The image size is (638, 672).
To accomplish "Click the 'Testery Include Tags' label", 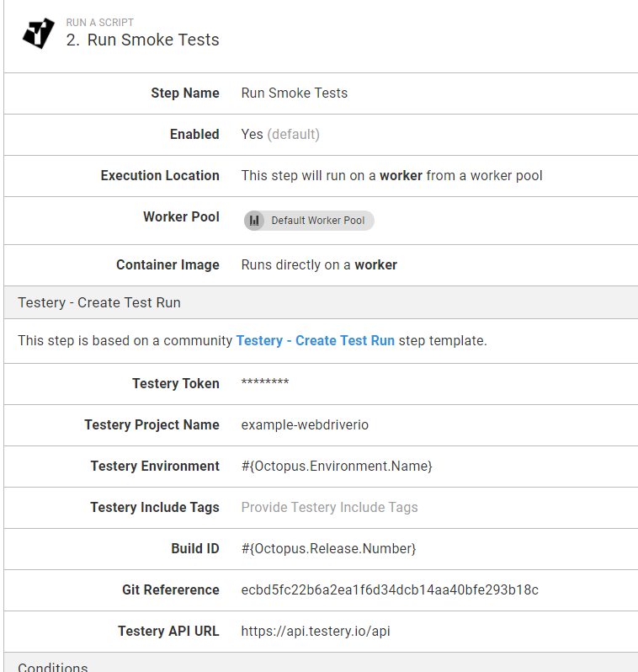I will (155, 508).
